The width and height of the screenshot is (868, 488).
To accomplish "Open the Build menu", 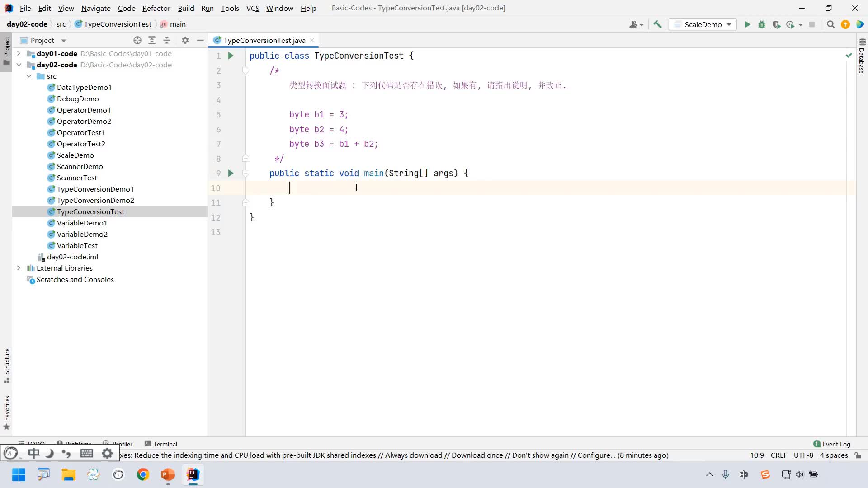I will (x=186, y=8).
